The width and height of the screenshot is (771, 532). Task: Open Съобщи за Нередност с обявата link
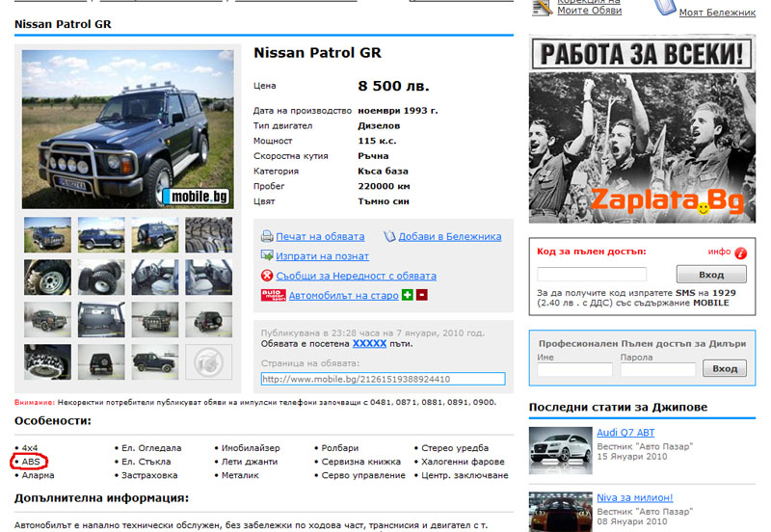[356, 276]
